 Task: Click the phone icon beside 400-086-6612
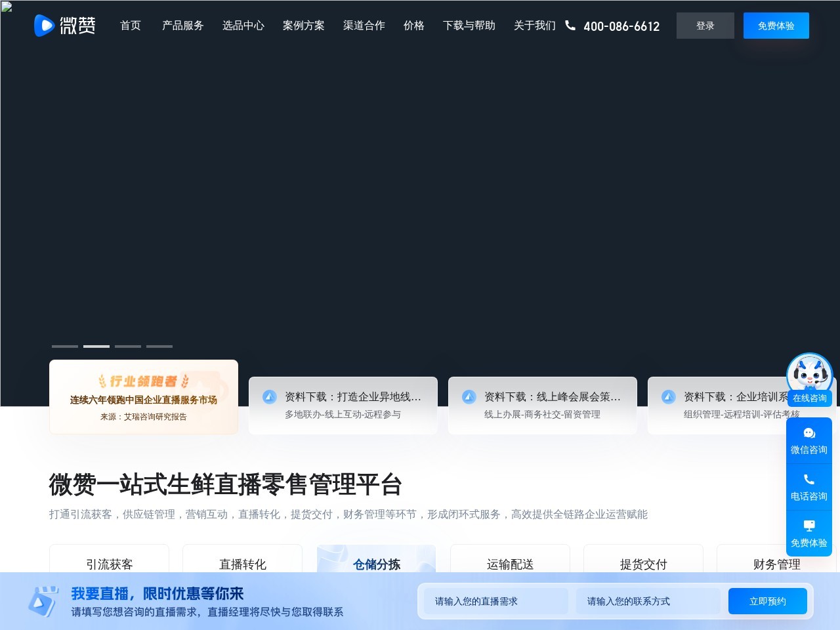tap(570, 26)
